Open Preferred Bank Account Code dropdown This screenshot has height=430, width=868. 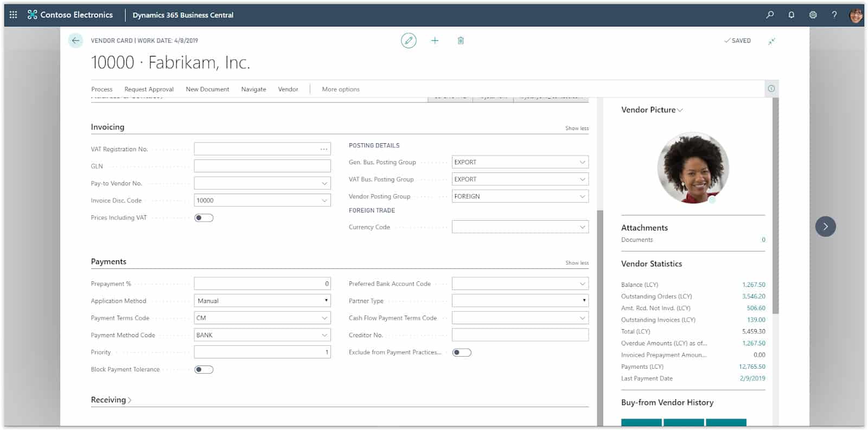click(582, 284)
